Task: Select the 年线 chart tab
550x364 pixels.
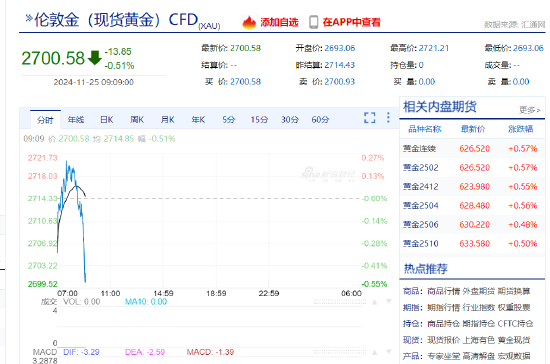Action: [76, 120]
